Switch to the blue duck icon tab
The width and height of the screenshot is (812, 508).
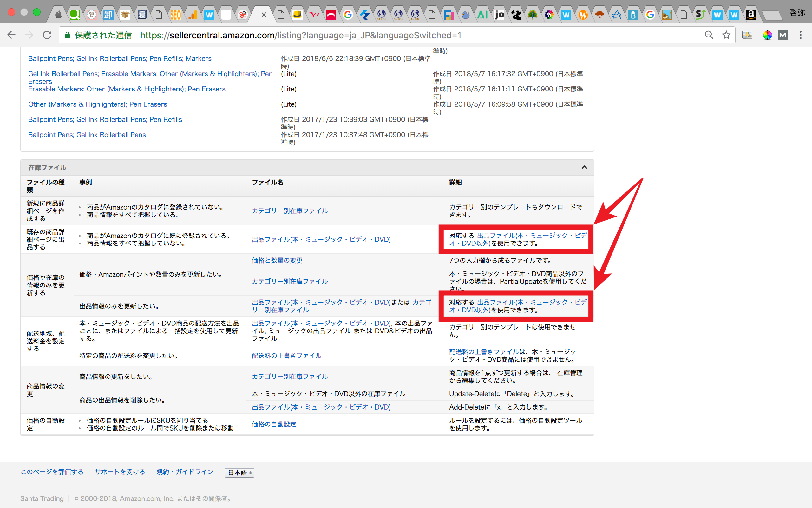tap(466, 15)
